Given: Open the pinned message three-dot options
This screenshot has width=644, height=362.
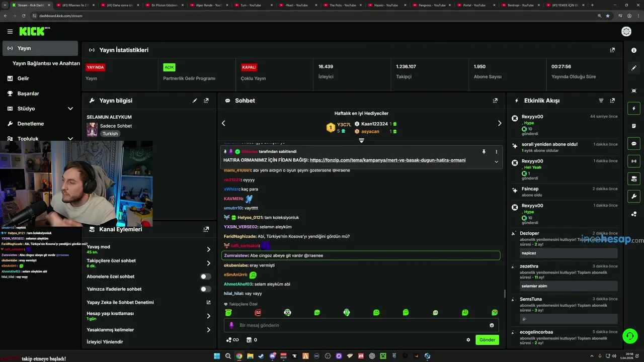Looking at the screenshot, I should pyautogui.click(x=496, y=151).
